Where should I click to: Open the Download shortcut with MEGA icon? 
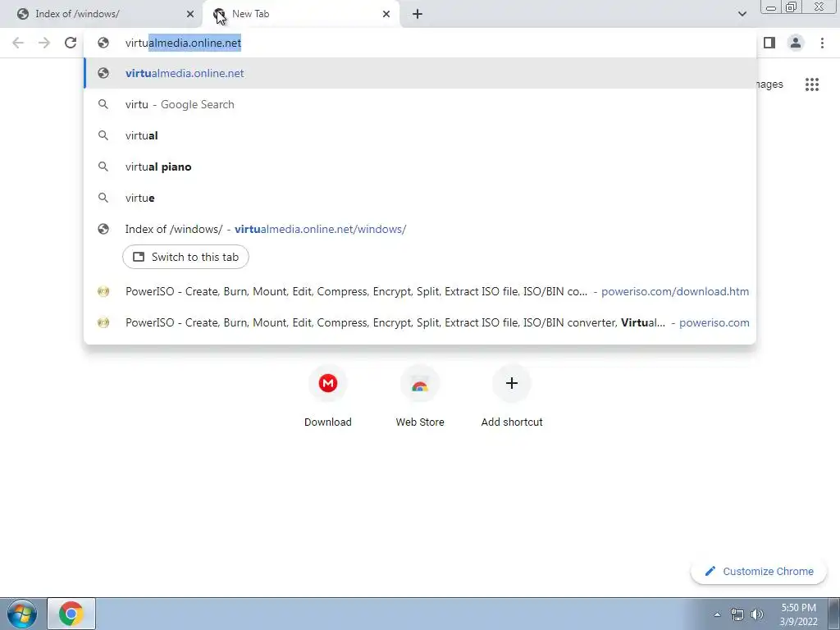328,396
